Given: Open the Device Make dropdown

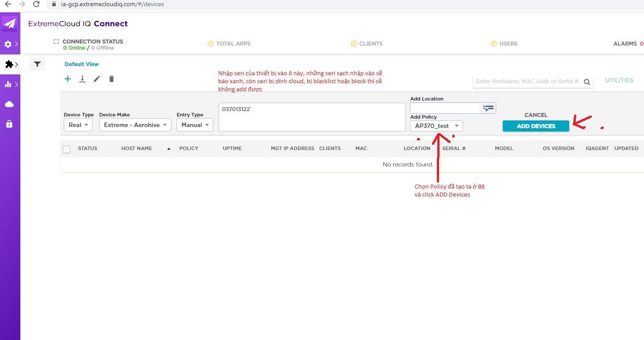Looking at the screenshot, I should point(135,125).
